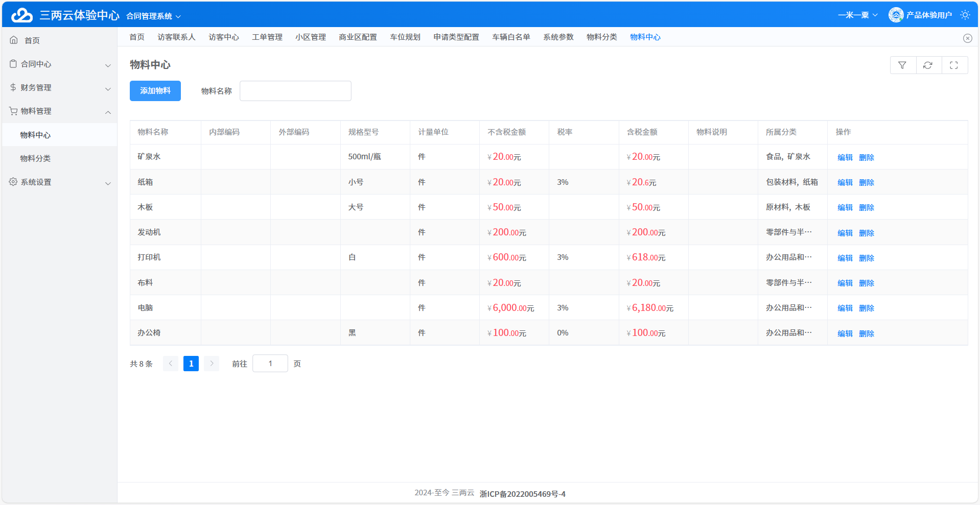Switch to the 系统参数 tab
980x505 pixels.
tap(558, 37)
